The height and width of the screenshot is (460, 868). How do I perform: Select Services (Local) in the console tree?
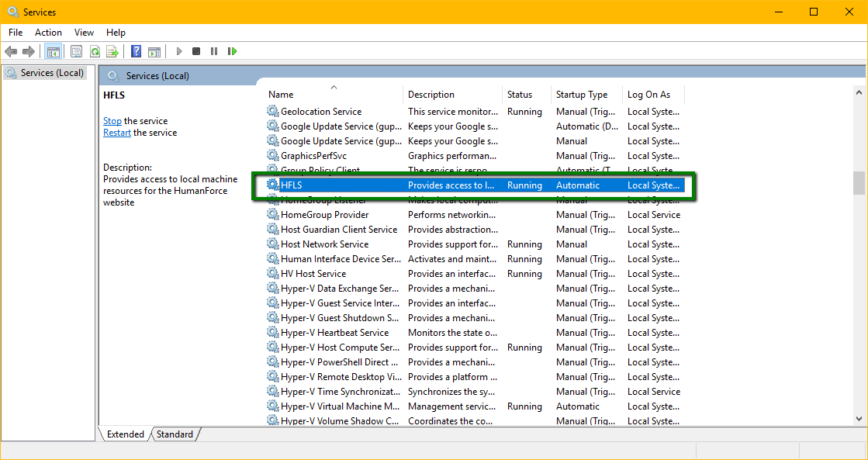point(52,72)
